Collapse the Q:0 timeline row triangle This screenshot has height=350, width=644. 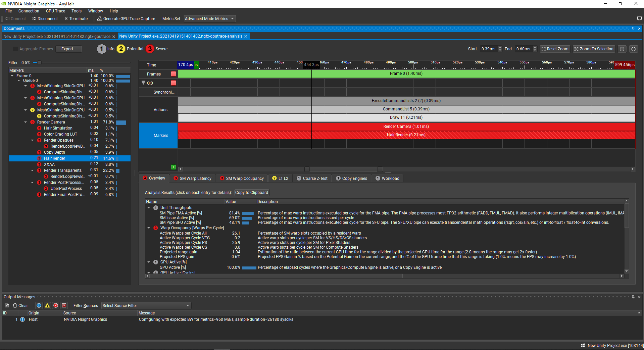[x=143, y=83]
